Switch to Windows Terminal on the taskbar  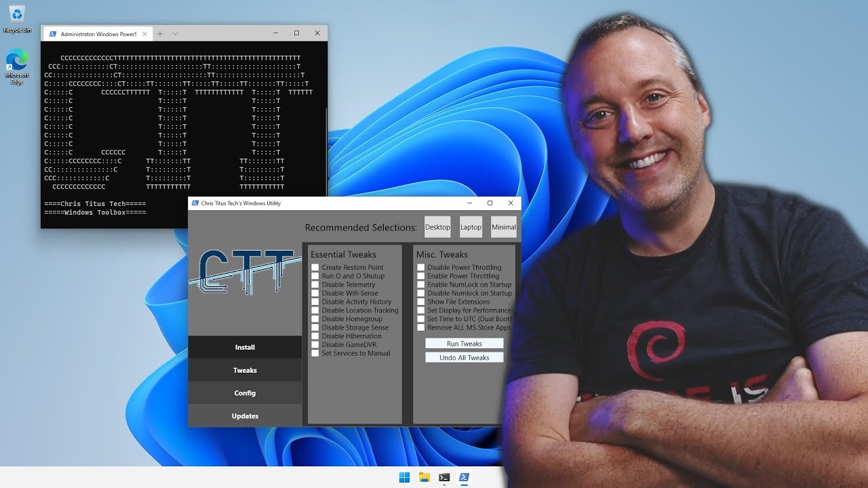point(444,477)
